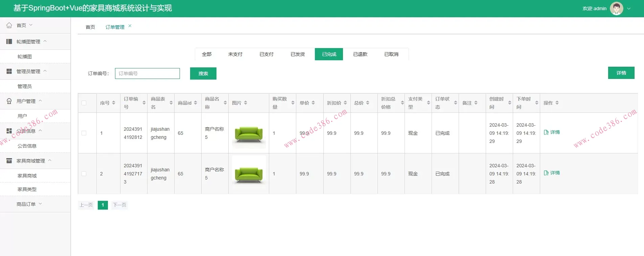Viewport: 644px width, 256px height.
Task: Sort by 购买数量 column arrows
Action: click(293, 103)
